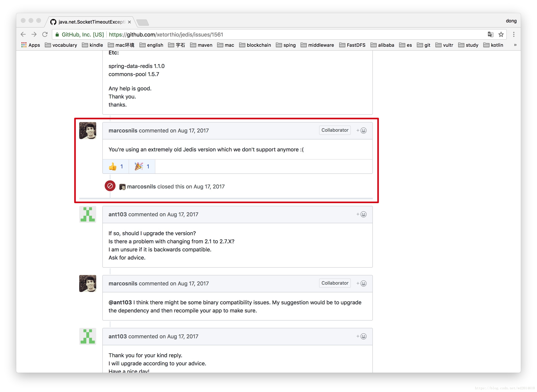Viewport: 537px width, 392px height.
Task: Open ant103 avatar on thank you comment
Action: [x=88, y=336]
